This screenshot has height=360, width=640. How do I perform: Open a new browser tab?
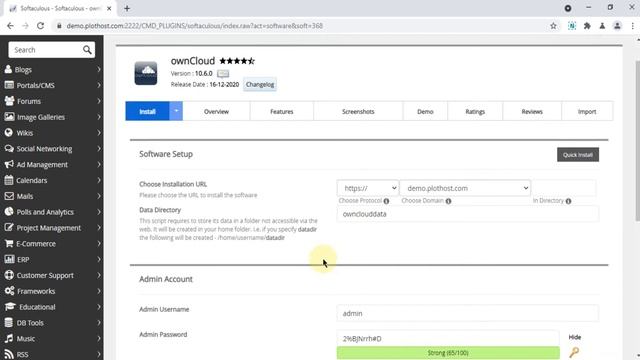tap(127, 8)
